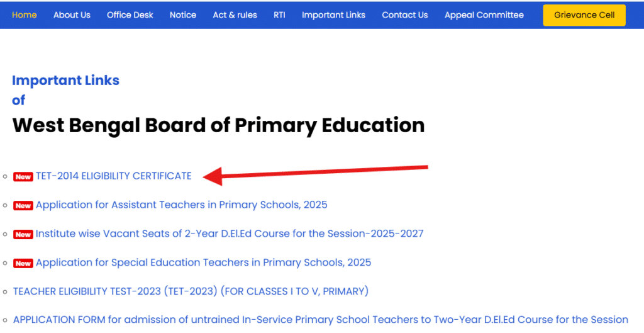The image size is (644, 333).
Task: Open the Office Desk menu
Action: (130, 15)
